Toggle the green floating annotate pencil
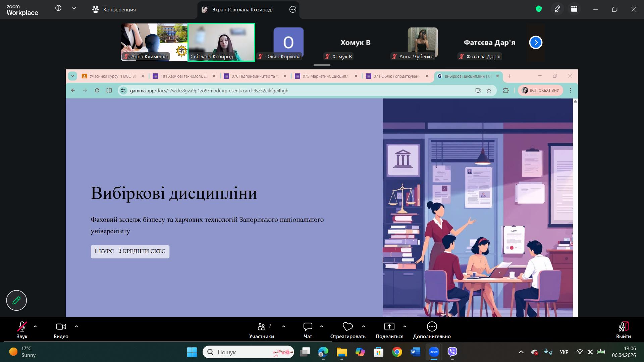644x362 pixels. [x=16, y=300]
